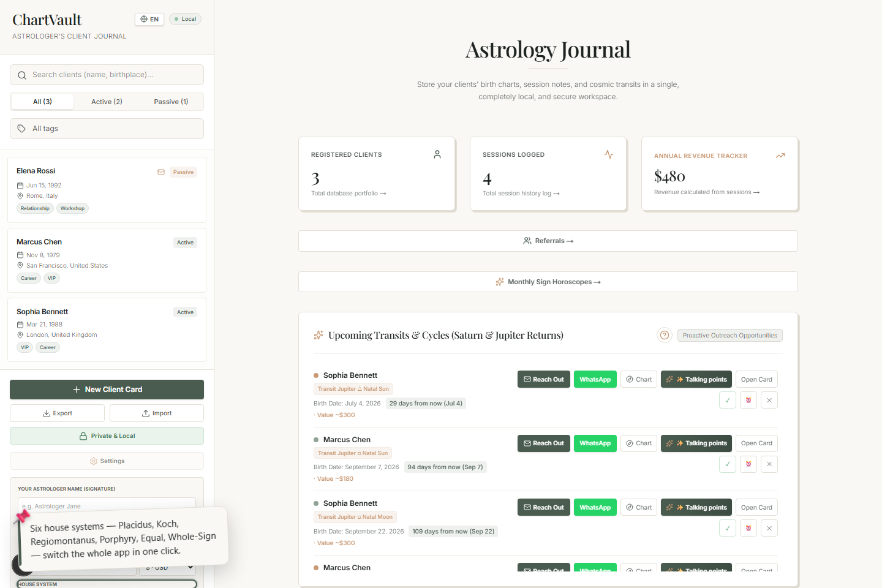Focus the Search clients input field
This screenshot has width=882, height=588.
(107, 75)
